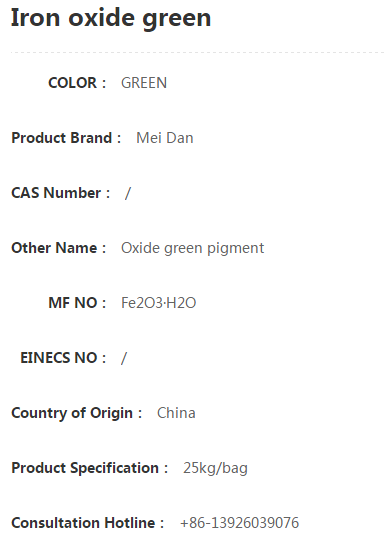Click the CAS Number slash value
Viewport: 387px width, 547px height.
[x=128, y=193]
